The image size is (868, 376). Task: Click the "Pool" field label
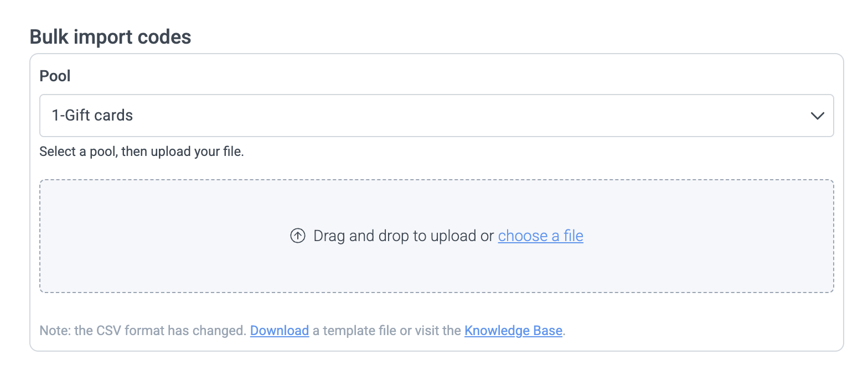click(x=55, y=76)
